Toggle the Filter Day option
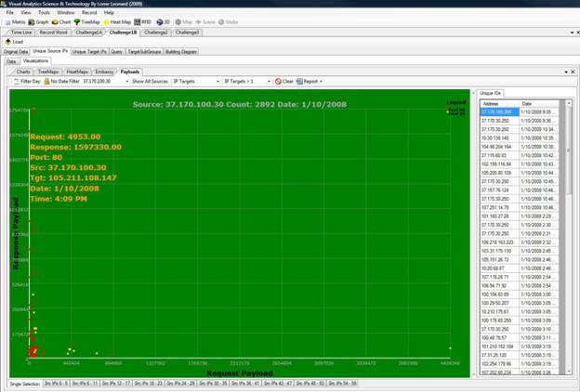This screenshot has width=580, height=392. point(27,82)
